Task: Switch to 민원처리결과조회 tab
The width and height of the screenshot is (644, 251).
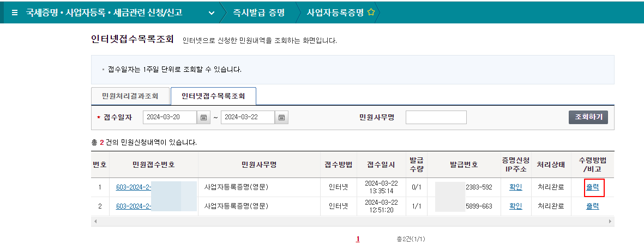Action: 130,96
